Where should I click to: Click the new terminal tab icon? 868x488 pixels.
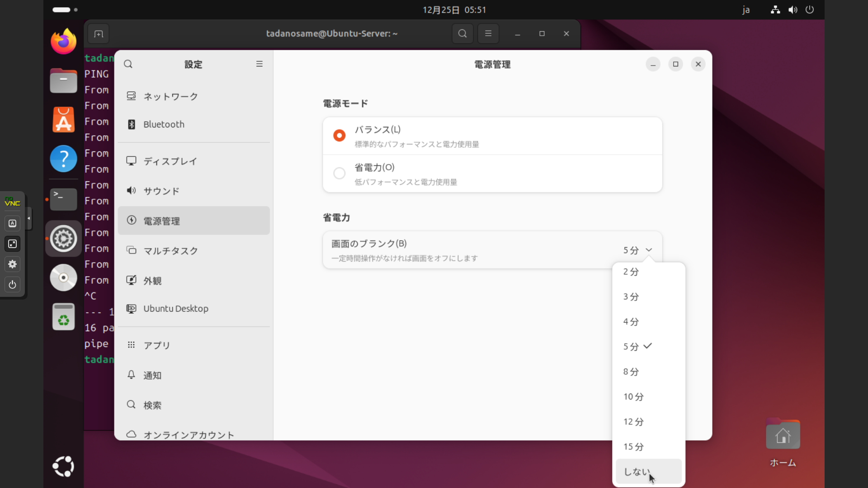[x=99, y=34]
